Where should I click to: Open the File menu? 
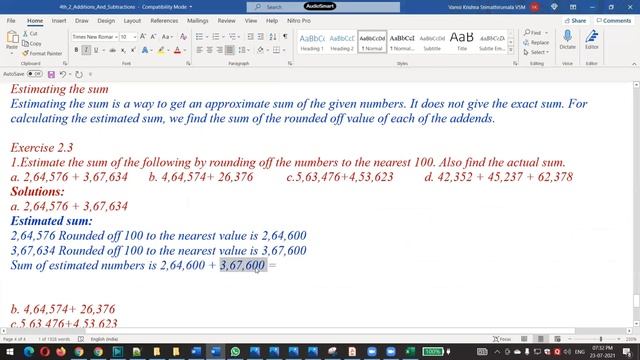click(x=11, y=20)
